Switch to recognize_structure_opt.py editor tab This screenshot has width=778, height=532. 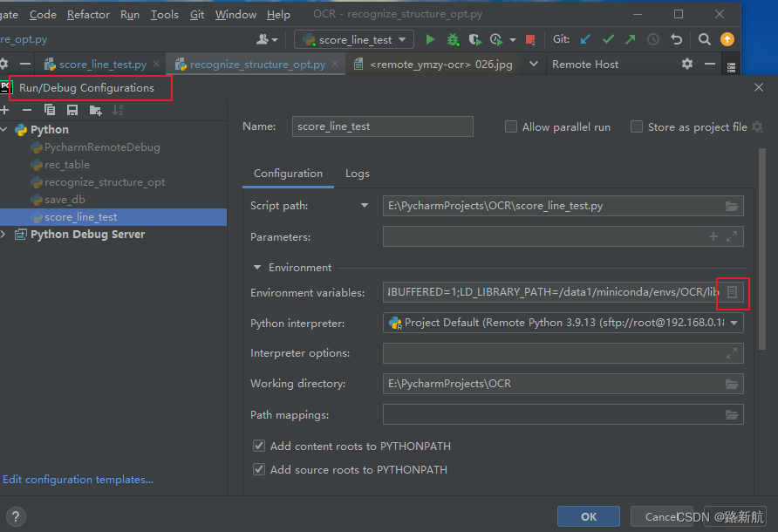257,64
